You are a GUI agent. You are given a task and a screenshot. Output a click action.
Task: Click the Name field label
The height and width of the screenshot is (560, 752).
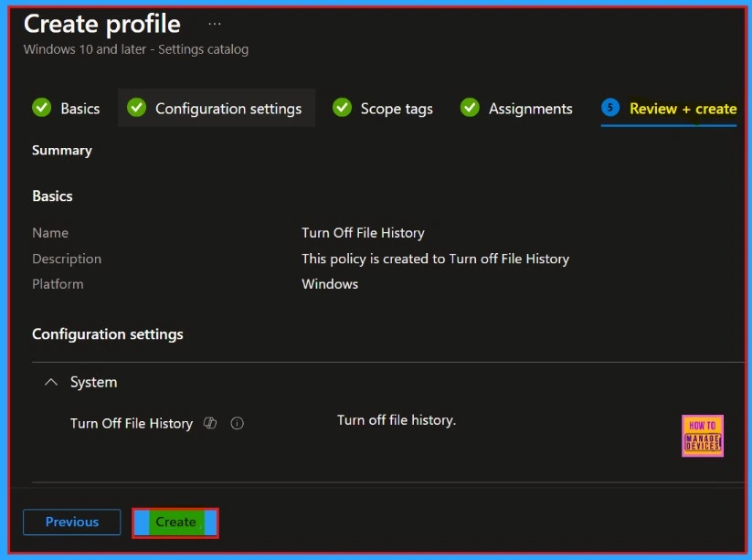[x=50, y=233]
